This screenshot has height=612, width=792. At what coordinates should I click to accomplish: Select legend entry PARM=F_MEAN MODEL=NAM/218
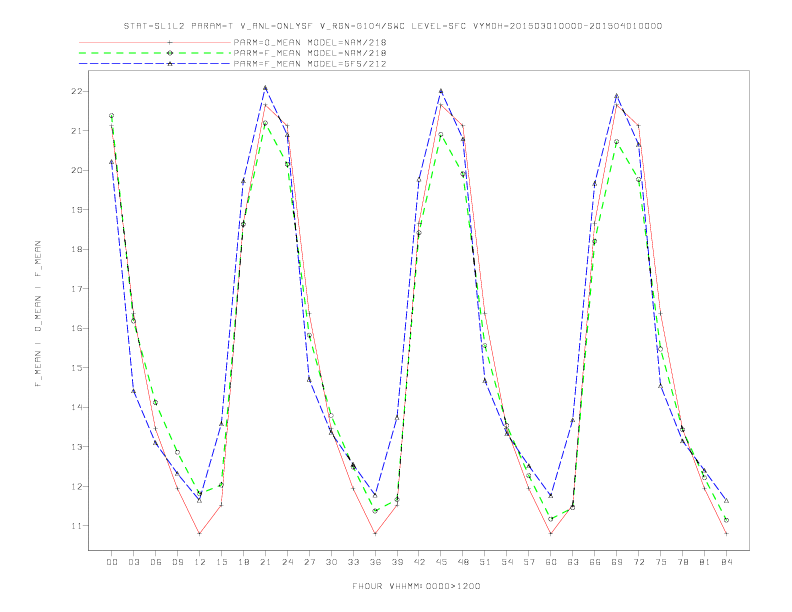click(310, 53)
